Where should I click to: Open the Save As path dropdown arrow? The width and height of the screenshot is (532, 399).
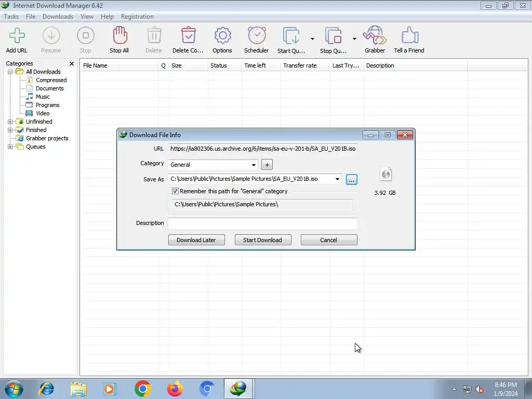(337, 179)
